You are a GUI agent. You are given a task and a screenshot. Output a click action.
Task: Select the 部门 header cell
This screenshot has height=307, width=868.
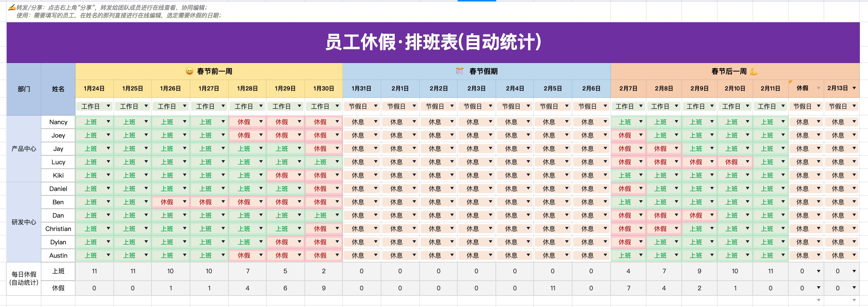point(24,89)
